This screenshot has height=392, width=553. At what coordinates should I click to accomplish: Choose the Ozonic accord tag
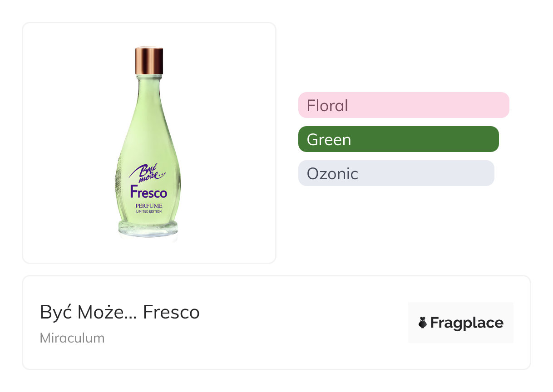(396, 173)
